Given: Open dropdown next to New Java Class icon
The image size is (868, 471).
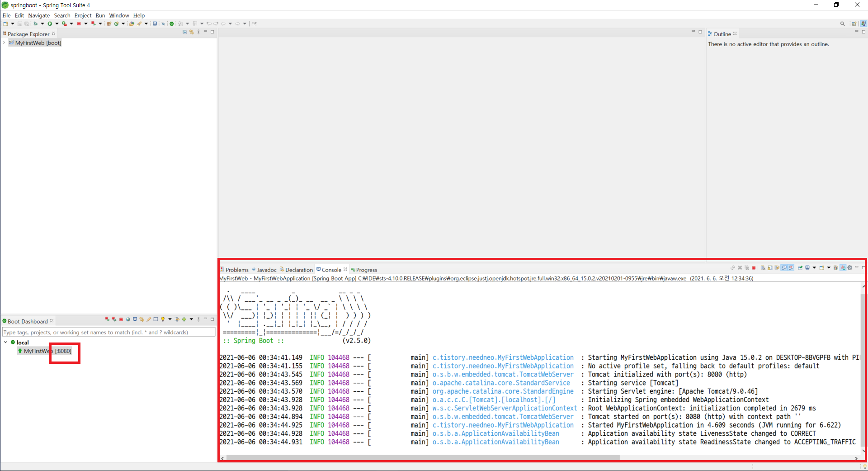Looking at the screenshot, I should click(x=123, y=24).
